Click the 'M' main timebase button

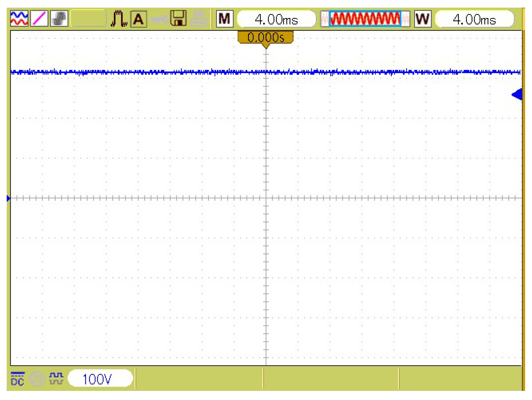click(225, 19)
